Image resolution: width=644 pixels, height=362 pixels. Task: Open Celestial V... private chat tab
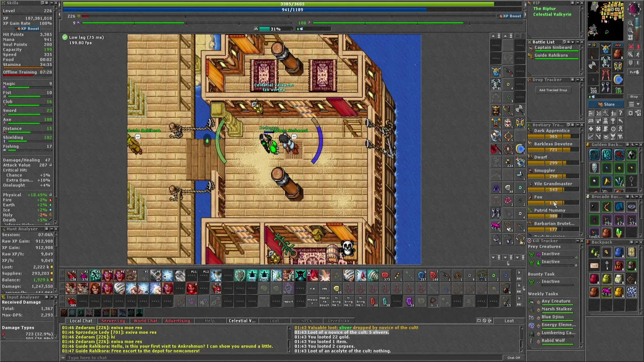click(242, 321)
